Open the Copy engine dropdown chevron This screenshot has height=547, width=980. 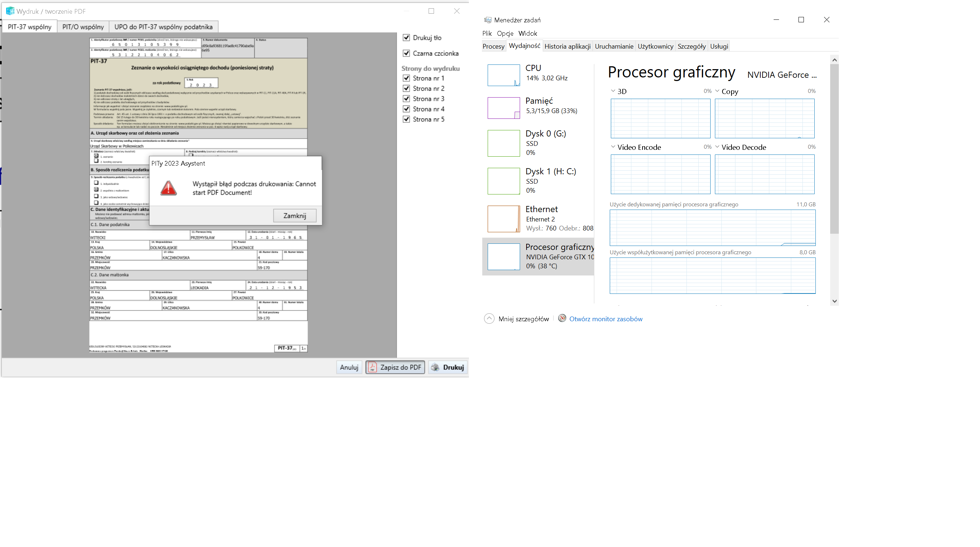[717, 91]
